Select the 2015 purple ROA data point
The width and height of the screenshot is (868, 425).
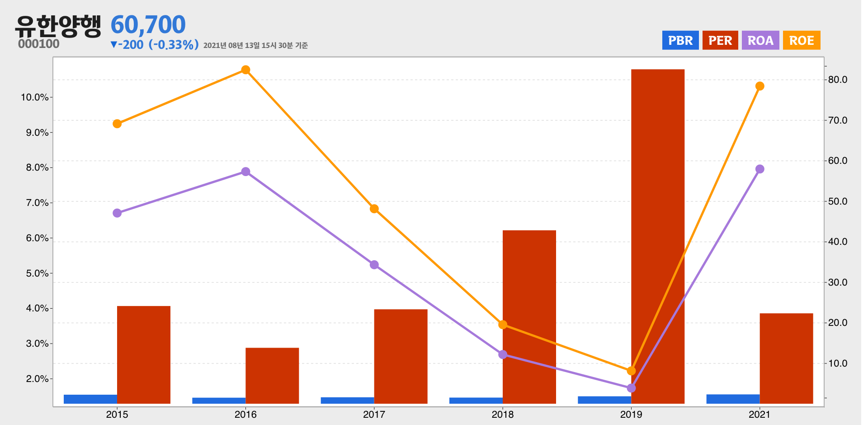pos(117,213)
